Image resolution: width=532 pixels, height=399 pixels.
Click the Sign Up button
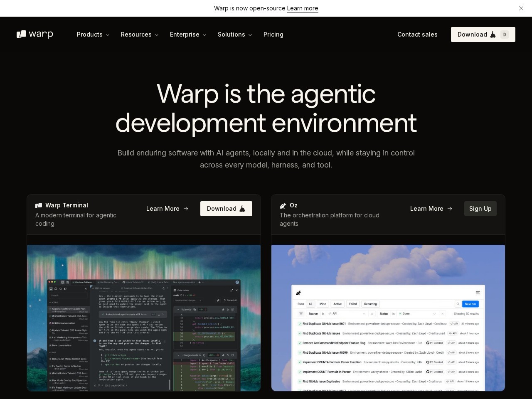[480, 209]
